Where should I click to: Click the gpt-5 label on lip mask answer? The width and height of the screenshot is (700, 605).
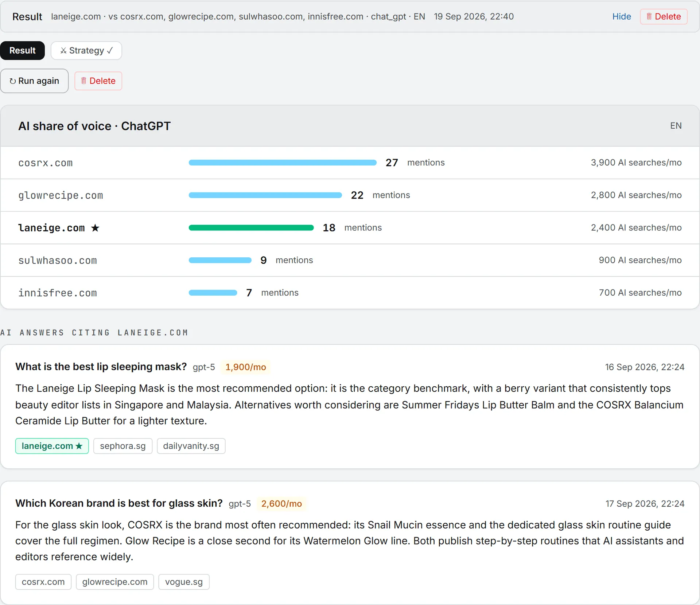[204, 367]
